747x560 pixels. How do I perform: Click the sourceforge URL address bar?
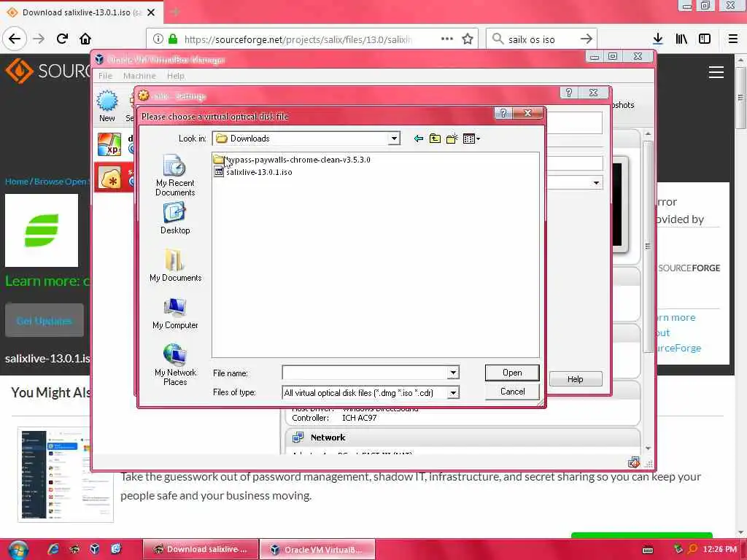(298, 39)
